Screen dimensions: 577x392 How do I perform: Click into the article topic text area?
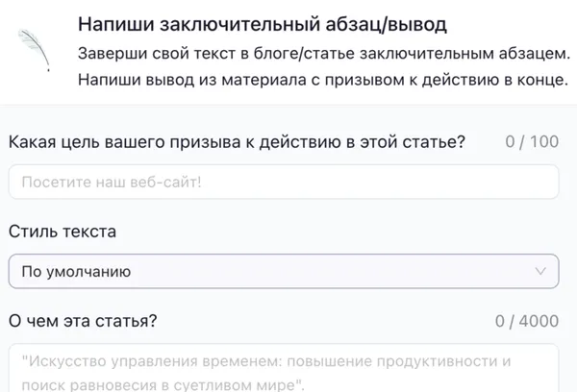pyautogui.click(x=283, y=370)
